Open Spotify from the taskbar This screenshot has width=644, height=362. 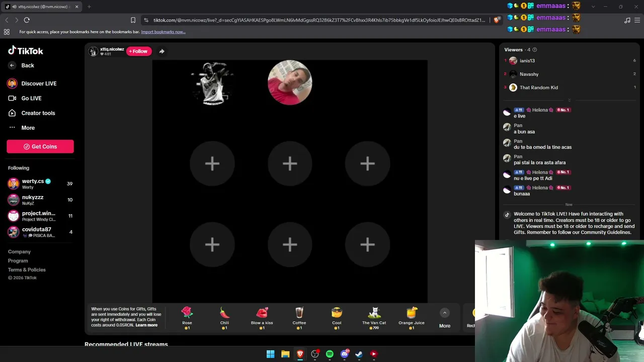[330, 354]
